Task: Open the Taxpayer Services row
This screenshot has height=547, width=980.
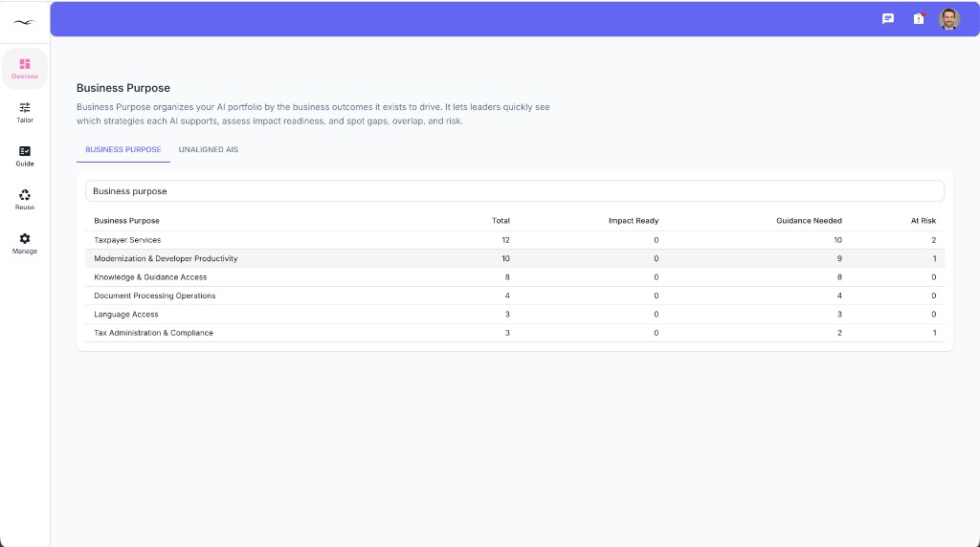Action: tap(514, 240)
